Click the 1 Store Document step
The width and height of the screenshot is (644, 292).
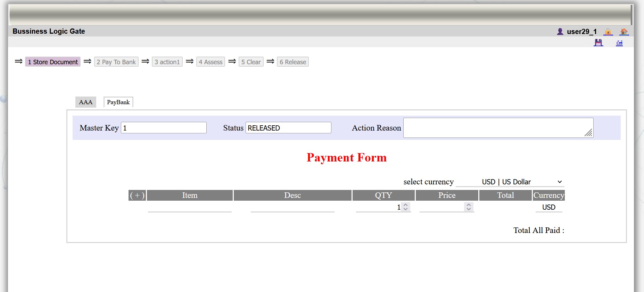(53, 62)
